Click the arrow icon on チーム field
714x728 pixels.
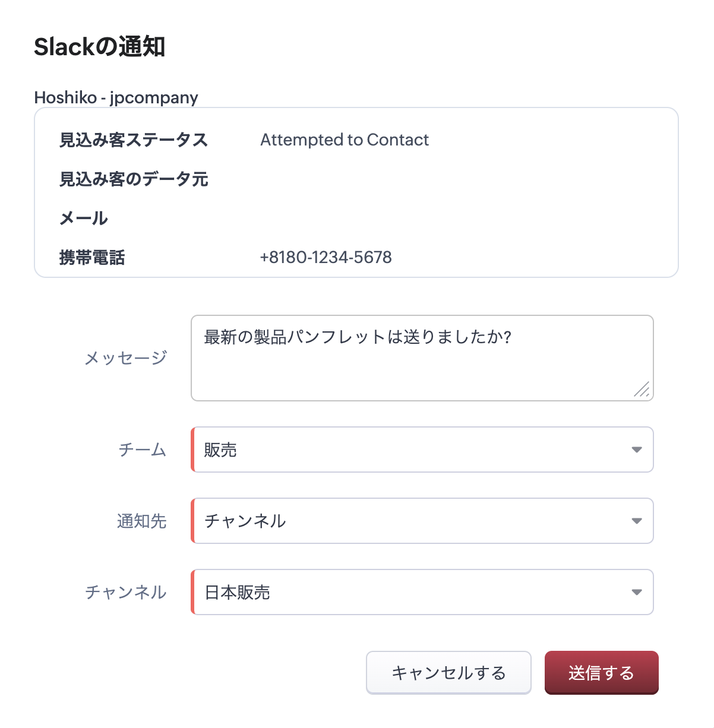[637, 450]
